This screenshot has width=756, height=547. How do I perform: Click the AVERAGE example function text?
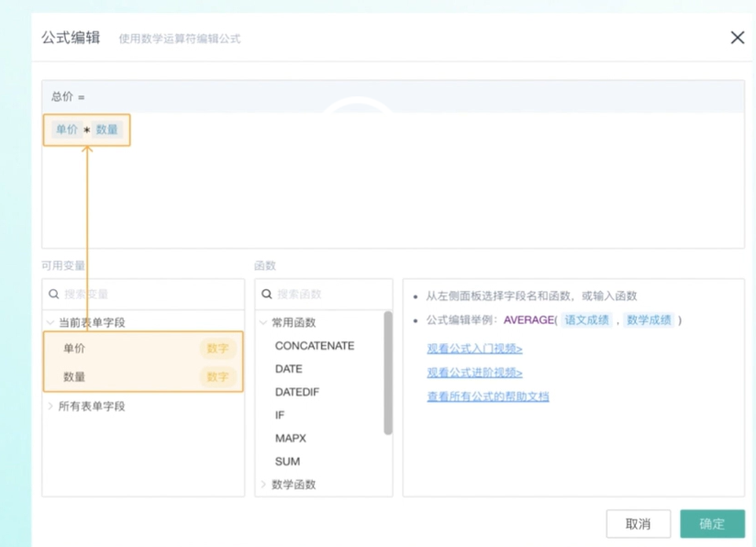528,319
